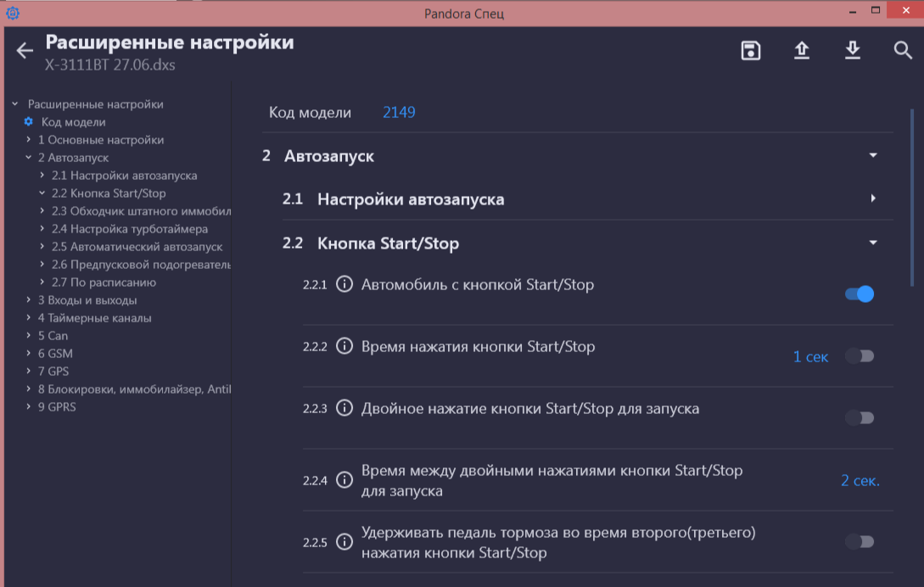This screenshot has width=924, height=587.
Task: Click the 2 сек. time value
Action: pyautogui.click(x=860, y=481)
